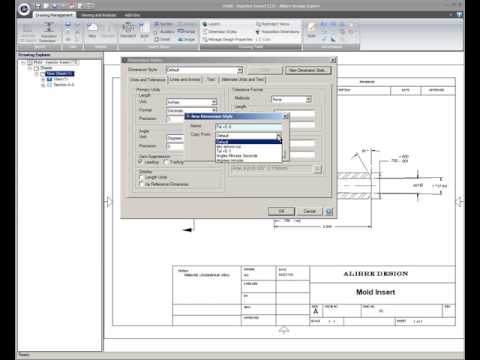The height and width of the screenshot is (360, 480).
Task: Click the Layers tool in the ribbon
Action: pyautogui.click(x=212, y=24)
